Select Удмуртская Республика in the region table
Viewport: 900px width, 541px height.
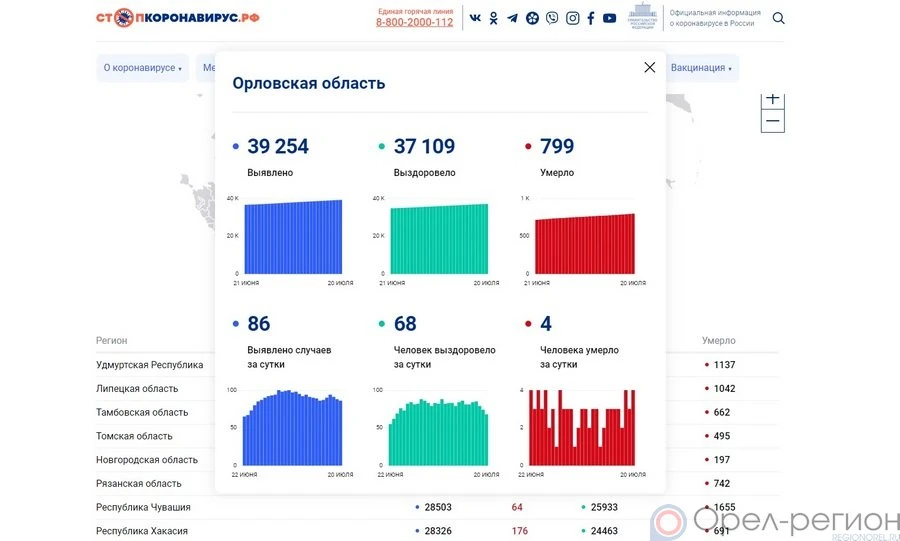[149, 365]
